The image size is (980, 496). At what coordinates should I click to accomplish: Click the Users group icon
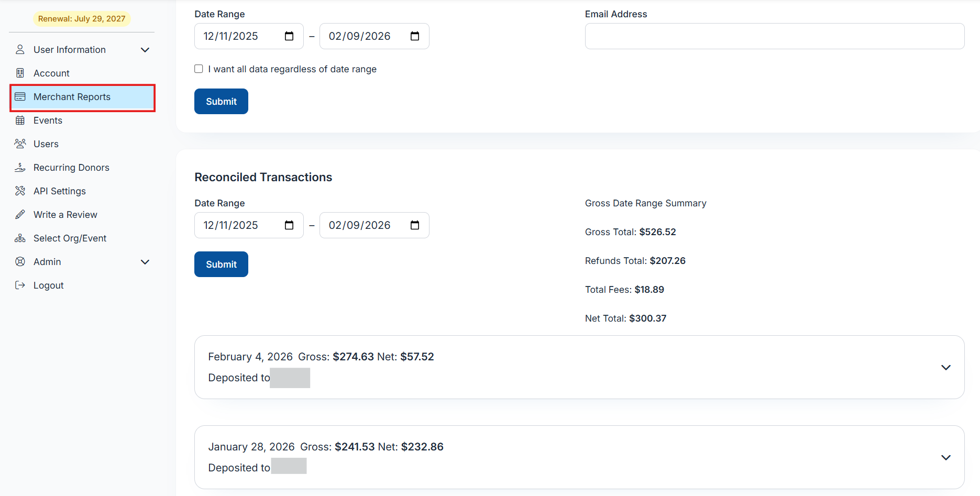coord(20,144)
